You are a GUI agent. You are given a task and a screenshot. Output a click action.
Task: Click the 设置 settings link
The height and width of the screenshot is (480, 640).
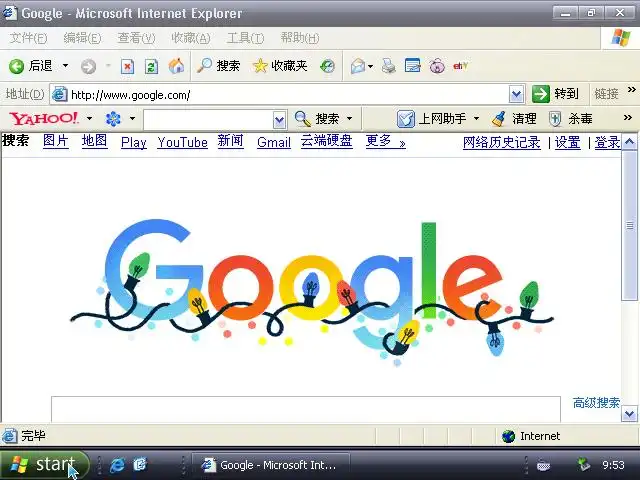[567, 142]
